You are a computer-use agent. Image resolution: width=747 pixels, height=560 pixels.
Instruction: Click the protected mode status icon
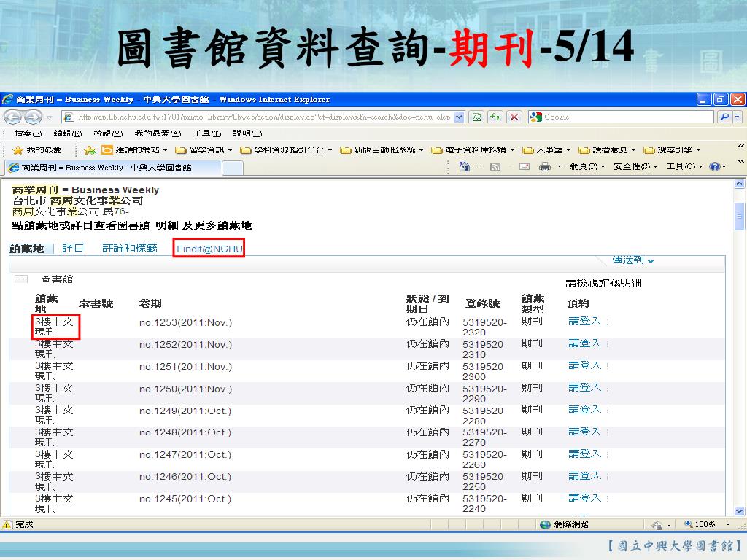pyautogui.click(x=657, y=525)
